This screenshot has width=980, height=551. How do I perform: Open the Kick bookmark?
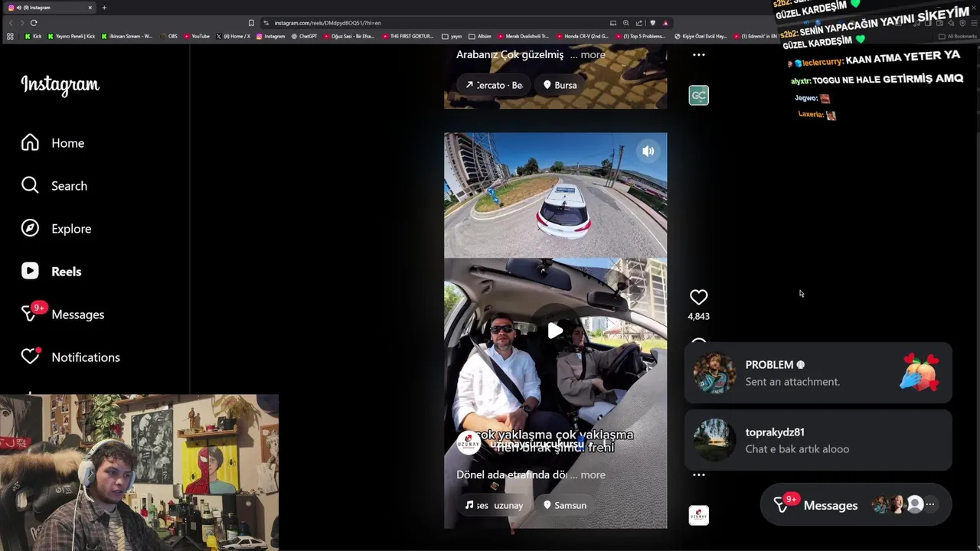[33, 36]
